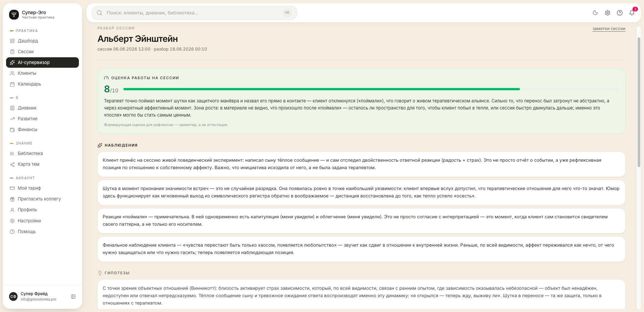Focus the search field for clients
Screen dimensions: 644x312
point(194,13)
